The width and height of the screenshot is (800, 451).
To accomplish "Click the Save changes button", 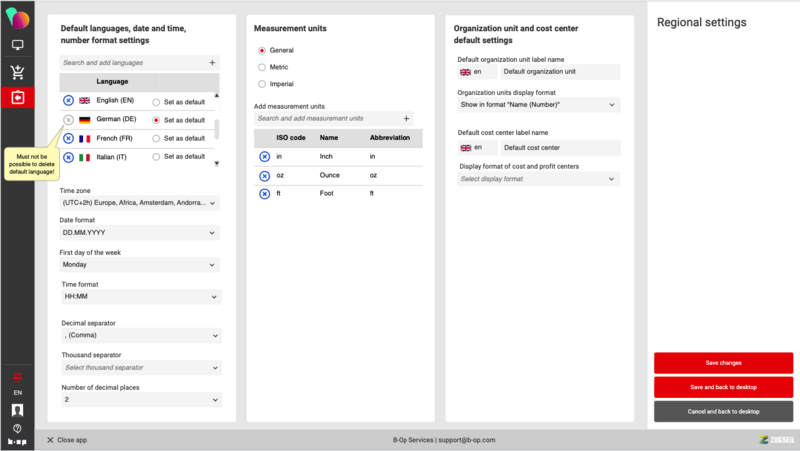I will point(723,362).
